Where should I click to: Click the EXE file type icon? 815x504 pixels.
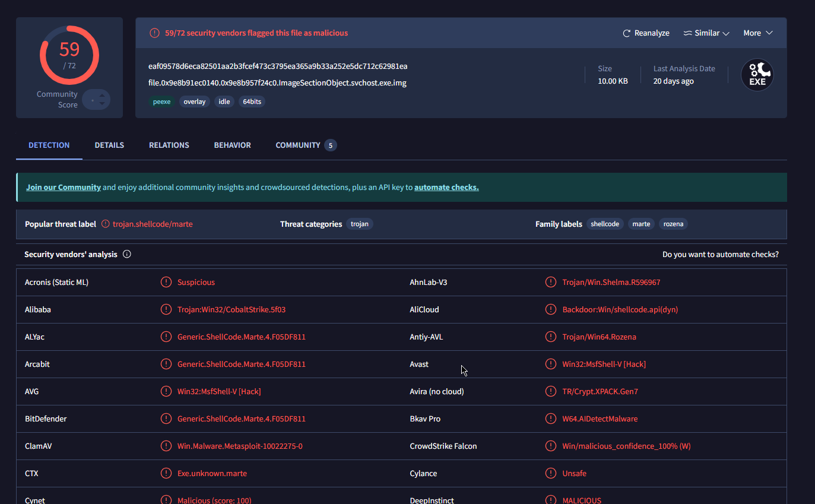pyautogui.click(x=757, y=75)
